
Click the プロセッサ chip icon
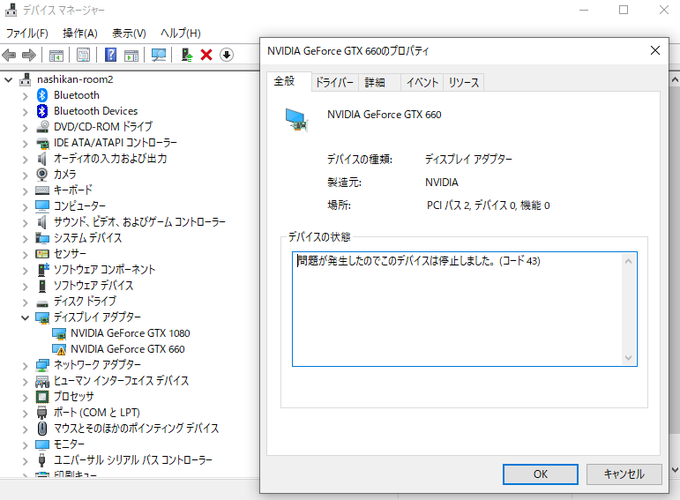(x=42, y=396)
